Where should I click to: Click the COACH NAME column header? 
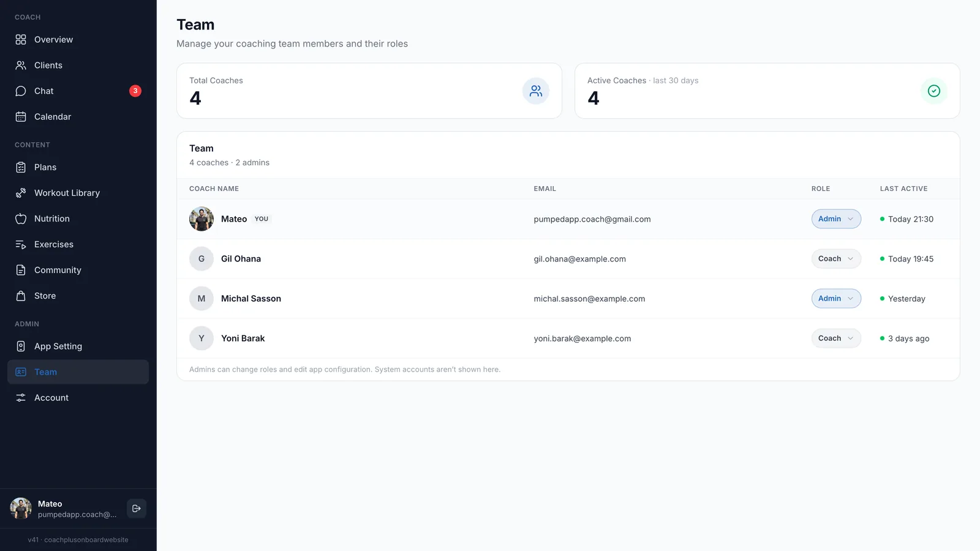coord(214,189)
